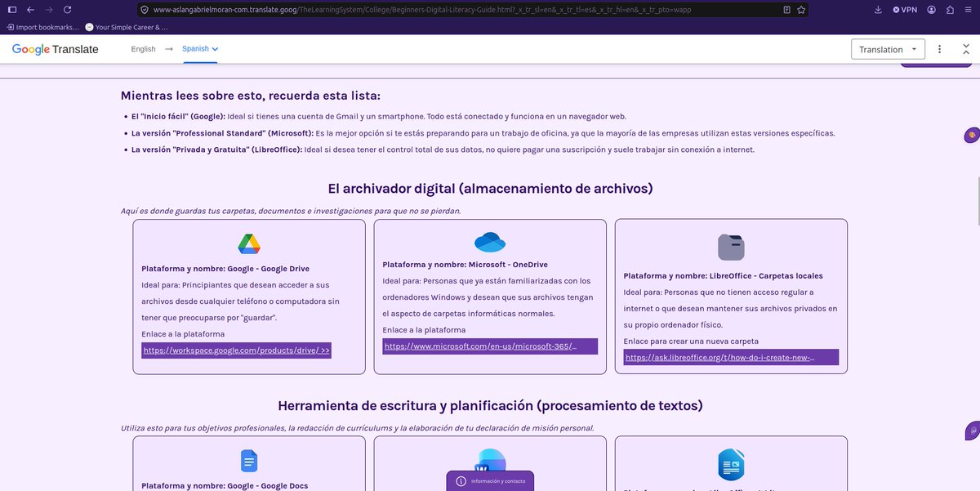The image size is (980, 491).
Task: Click the local folders icon
Action: click(731, 247)
